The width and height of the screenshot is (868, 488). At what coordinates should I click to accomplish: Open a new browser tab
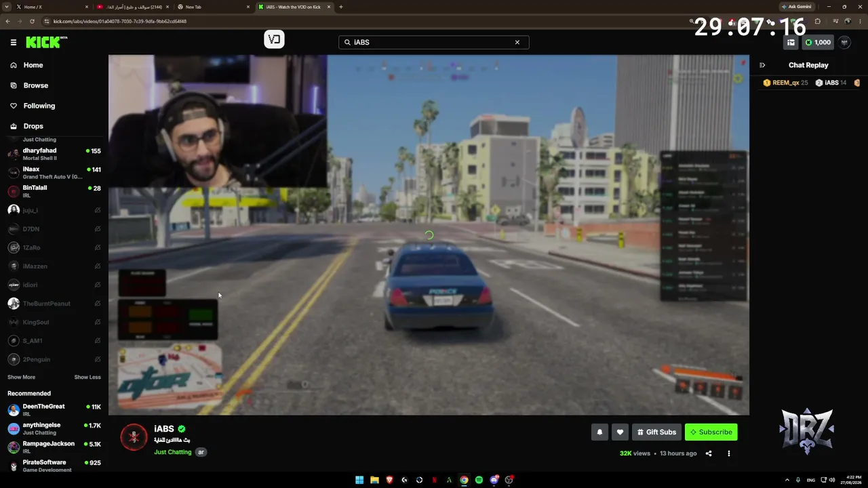tap(340, 7)
